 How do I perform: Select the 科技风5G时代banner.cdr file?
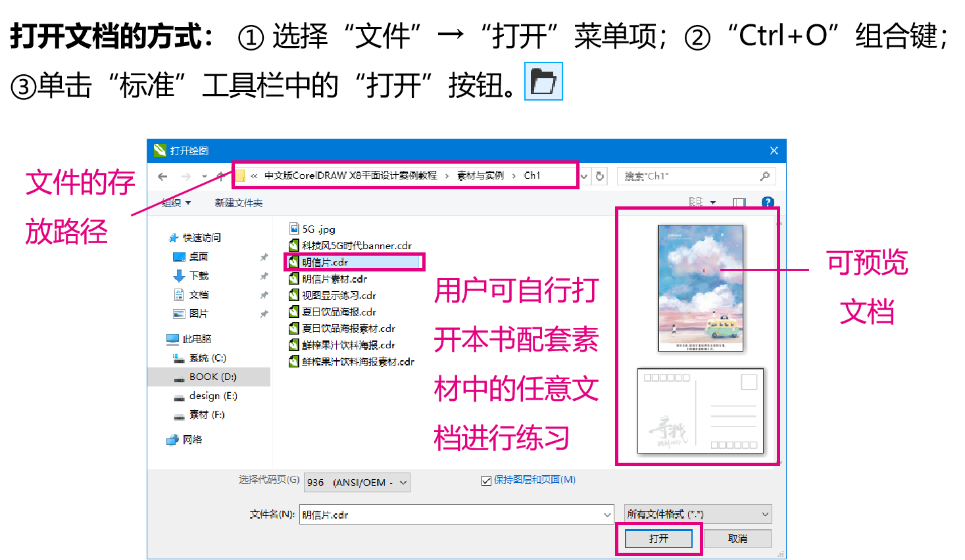356,246
